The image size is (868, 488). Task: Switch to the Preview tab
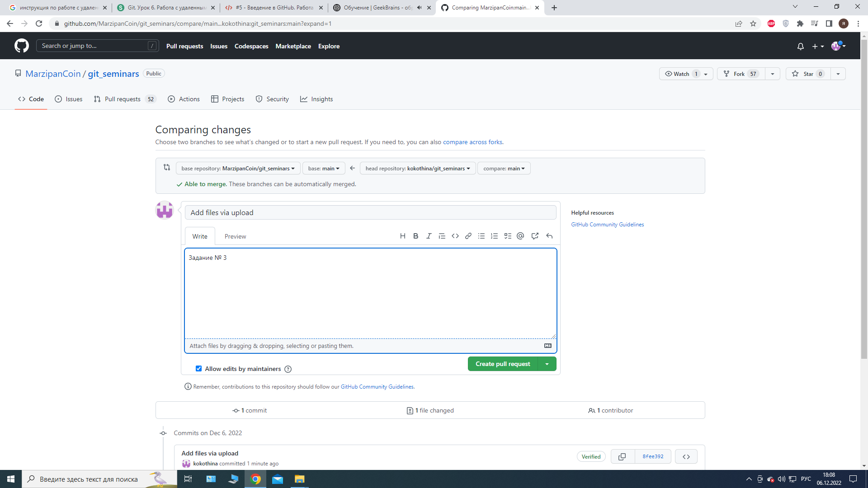[x=235, y=236]
